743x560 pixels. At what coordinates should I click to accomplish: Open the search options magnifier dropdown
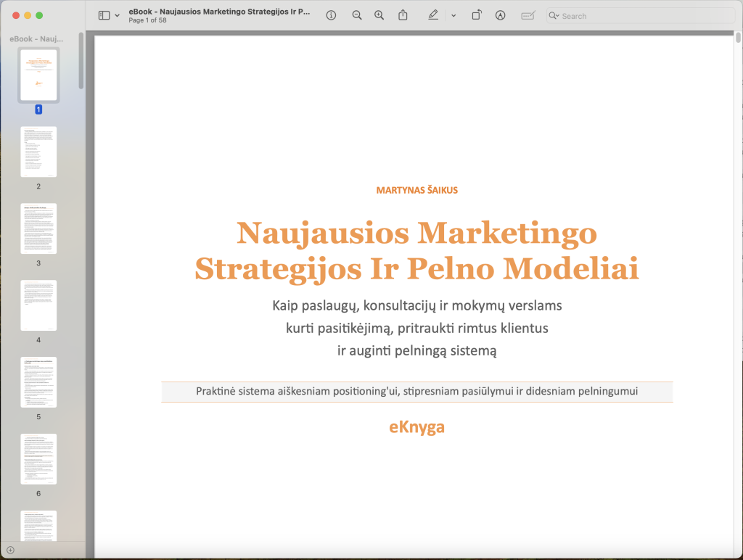click(x=554, y=16)
